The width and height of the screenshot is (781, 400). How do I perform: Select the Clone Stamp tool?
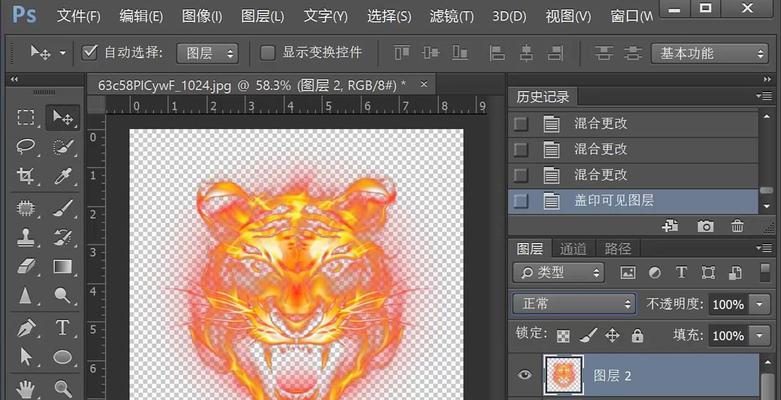27,237
